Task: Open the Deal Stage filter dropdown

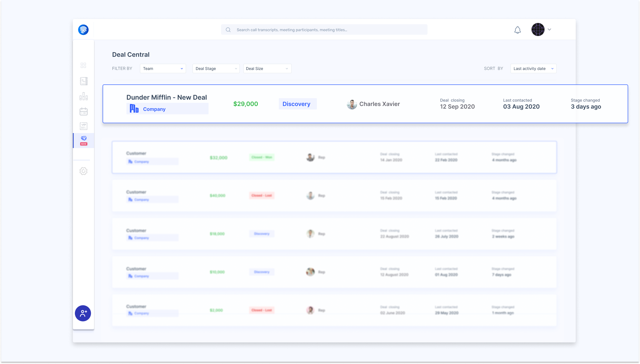Action: [216, 69]
